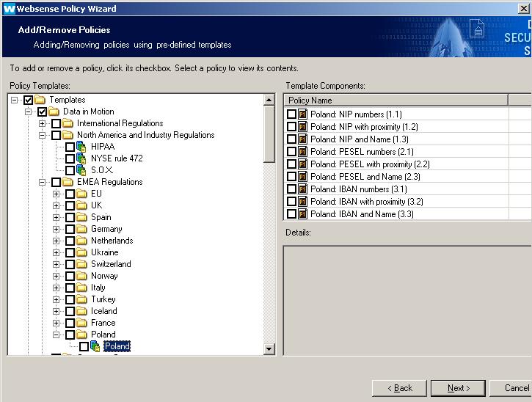Click icon beside Poland: IBAN numbers (3.1)
Viewport: 532px width, 402px height.
pyautogui.click(x=302, y=189)
